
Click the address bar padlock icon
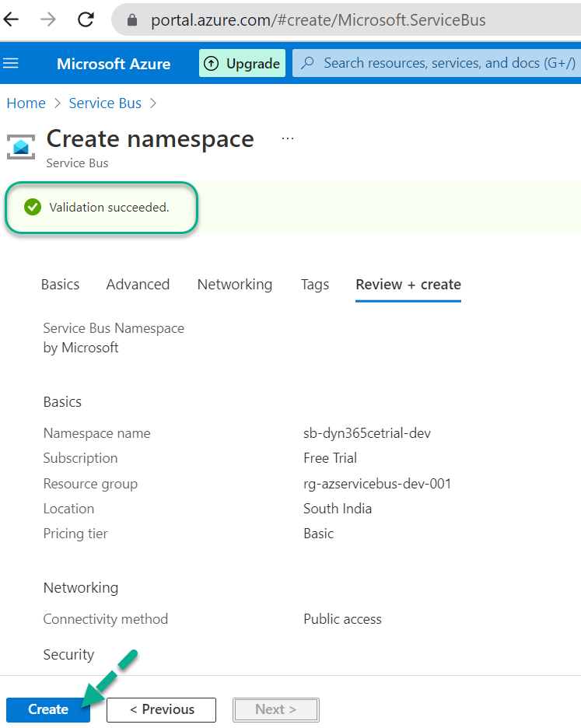[x=133, y=20]
